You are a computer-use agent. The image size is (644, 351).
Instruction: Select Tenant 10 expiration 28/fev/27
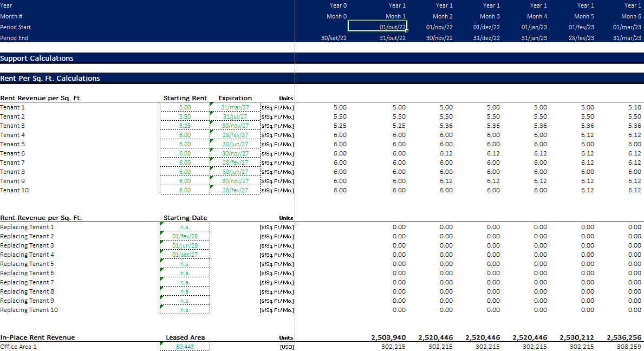point(235,190)
